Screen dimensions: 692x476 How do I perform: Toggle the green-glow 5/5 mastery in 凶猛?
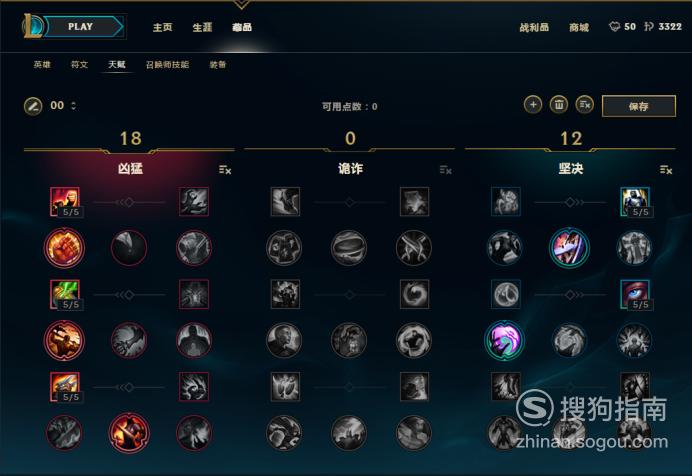click(x=65, y=294)
